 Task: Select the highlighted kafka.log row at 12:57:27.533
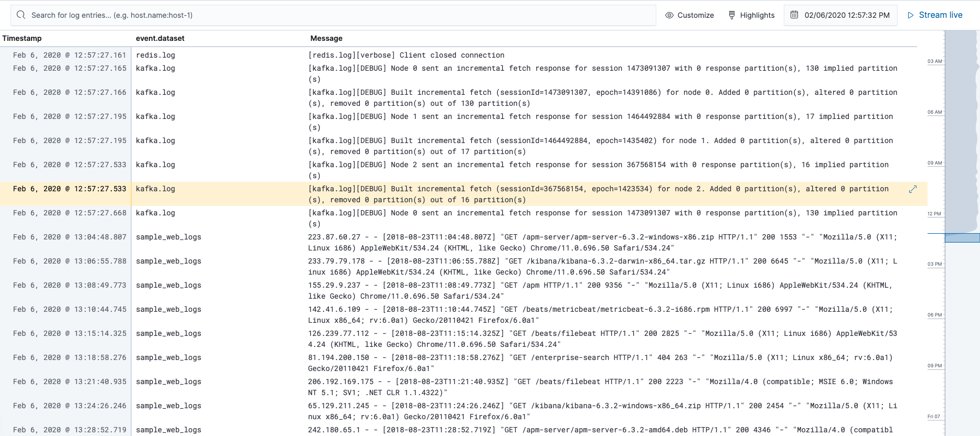tap(464, 194)
